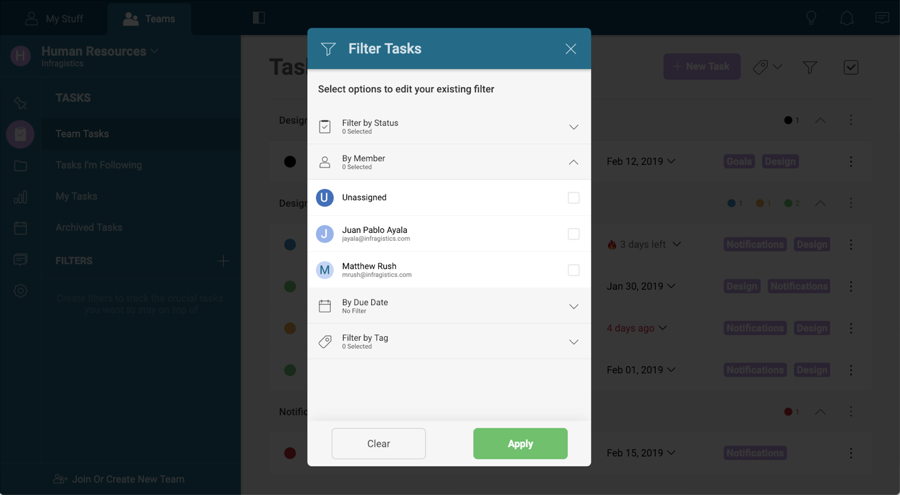Close the Filter Tasks dialog
The width and height of the screenshot is (900, 495).
[570, 49]
